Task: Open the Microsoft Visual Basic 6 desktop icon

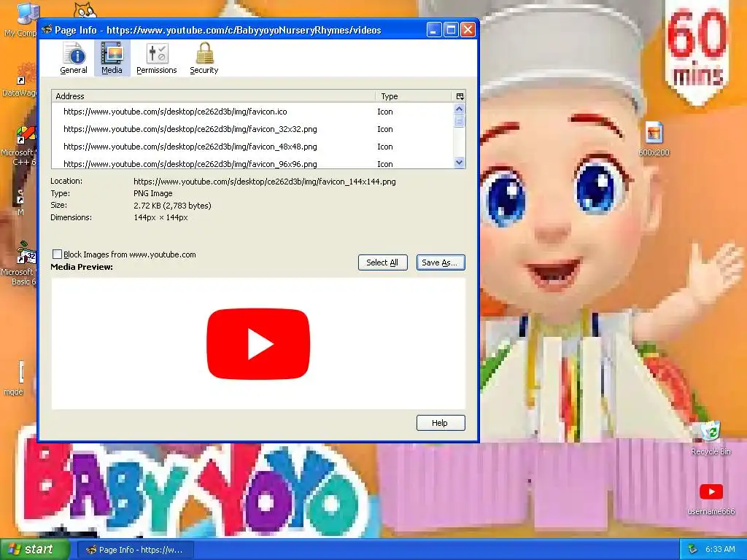Action: [x=21, y=263]
